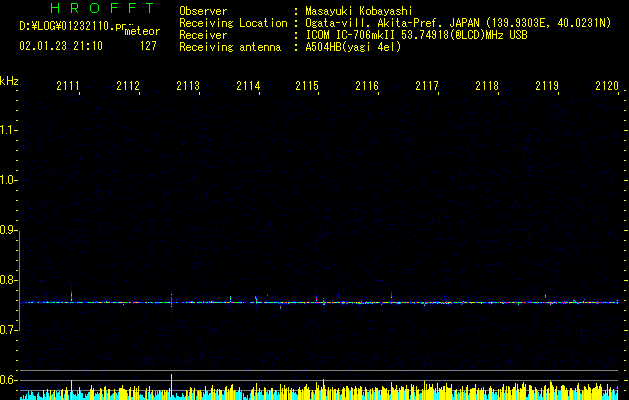The image size is (629, 400).
Task: Click the 2119 time axis marker
Action: [x=547, y=86]
